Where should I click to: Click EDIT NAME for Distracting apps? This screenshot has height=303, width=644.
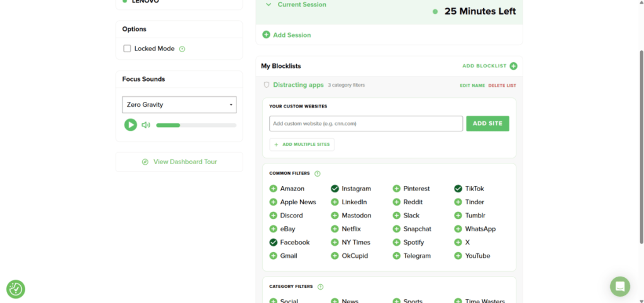click(x=472, y=85)
